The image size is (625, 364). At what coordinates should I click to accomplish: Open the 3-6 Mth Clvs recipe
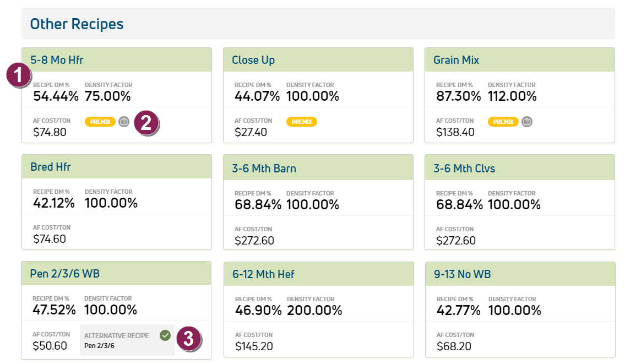464,168
